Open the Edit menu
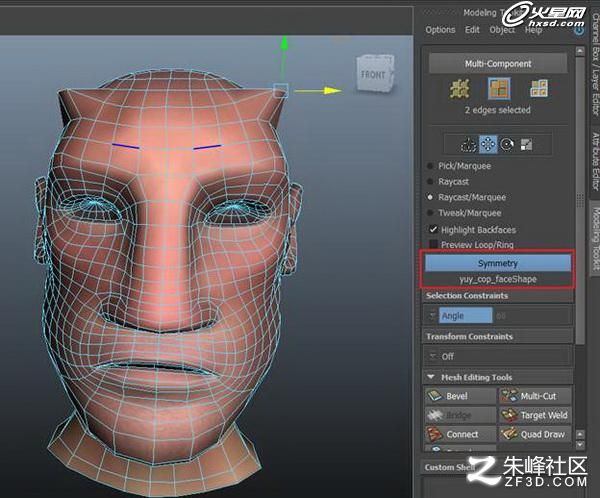This screenshot has height=498, width=600. tap(472, 29)
